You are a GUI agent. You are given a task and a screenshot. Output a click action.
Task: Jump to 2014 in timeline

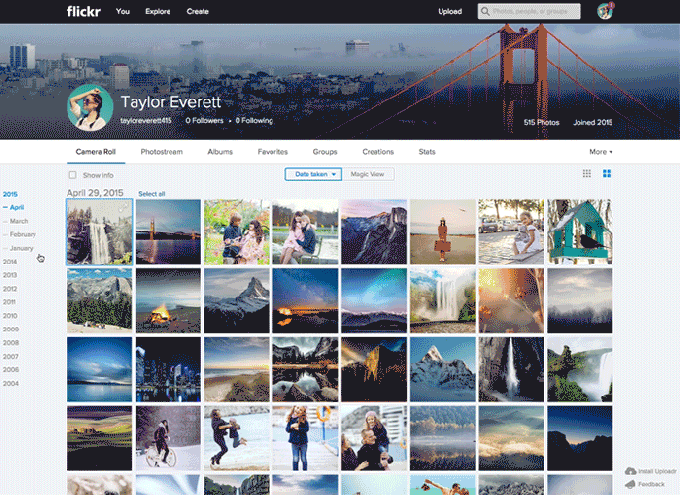click(x=10, y=262)
